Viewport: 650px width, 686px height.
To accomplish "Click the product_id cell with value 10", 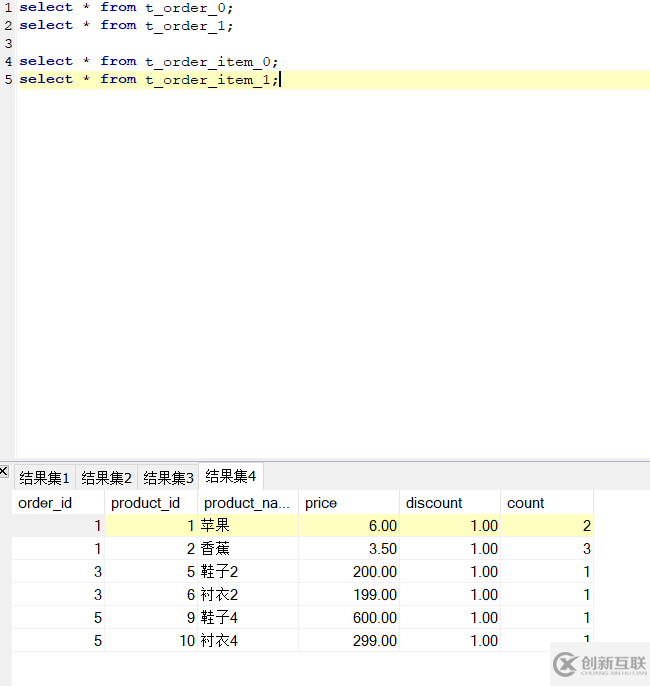I will point(150,641).
